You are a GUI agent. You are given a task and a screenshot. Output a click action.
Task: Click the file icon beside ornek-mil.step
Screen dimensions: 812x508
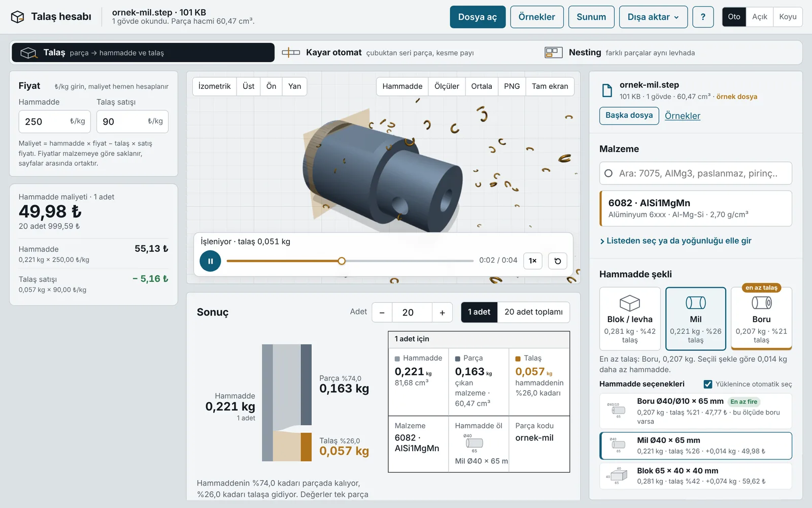(x=607, y=90)
